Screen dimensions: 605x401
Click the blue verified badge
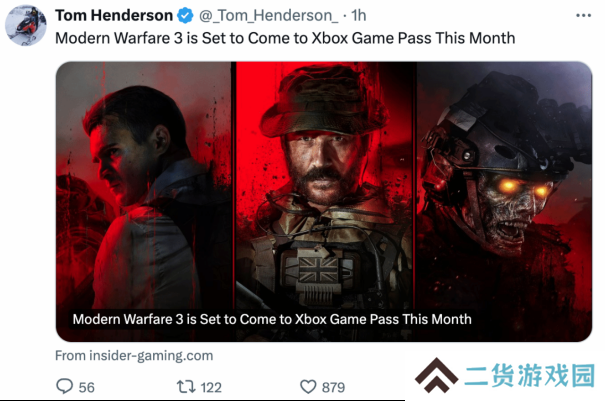click(x=185, y=15)
